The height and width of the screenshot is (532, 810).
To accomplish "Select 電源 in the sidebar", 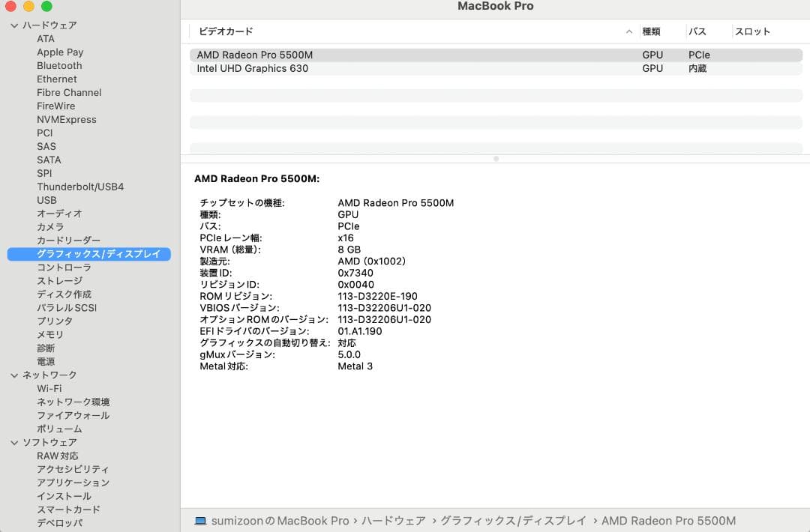I will point(45,361).
